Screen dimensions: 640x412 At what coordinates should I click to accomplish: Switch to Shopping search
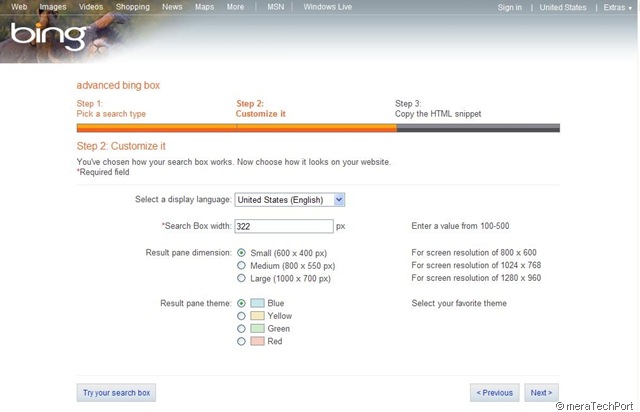(133, 7)
